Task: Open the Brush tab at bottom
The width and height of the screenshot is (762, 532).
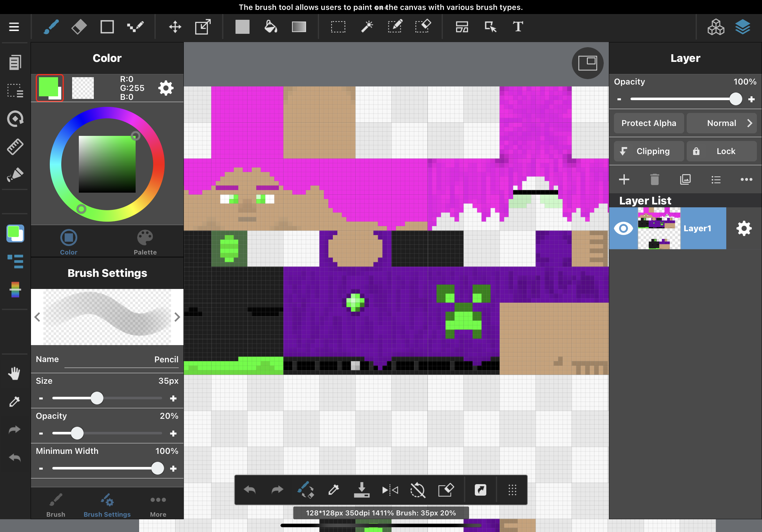Action: [56, 505]
